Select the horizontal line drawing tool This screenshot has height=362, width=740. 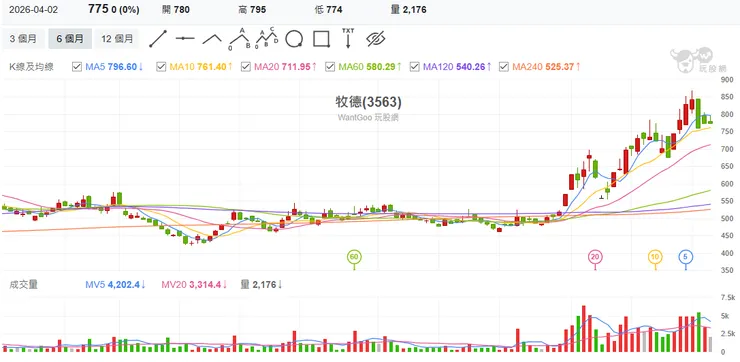(x=185, y=39)
